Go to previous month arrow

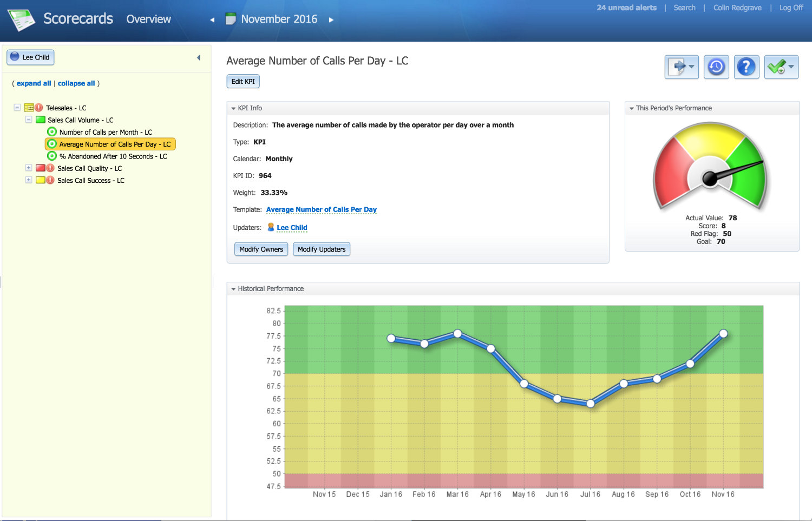tap(212, 20)
